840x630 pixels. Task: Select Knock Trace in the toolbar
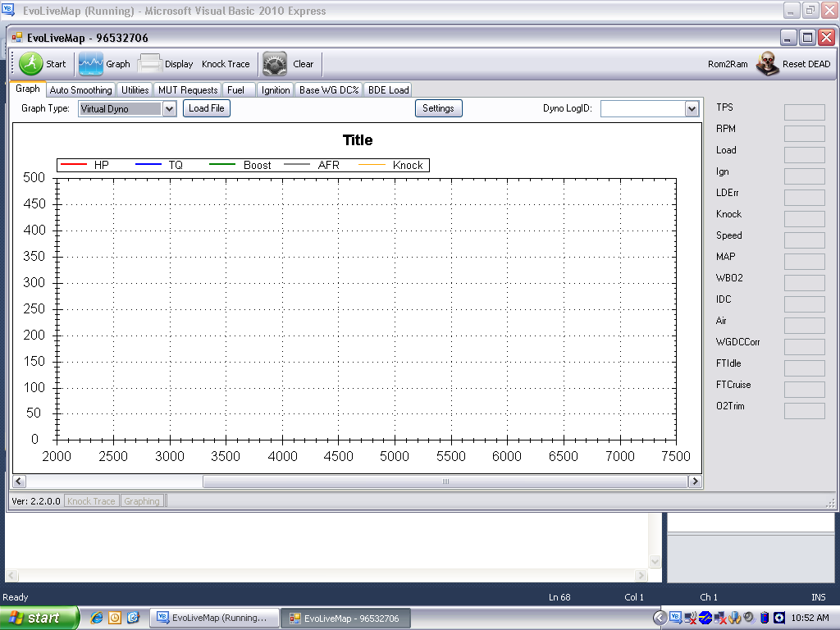pyautogui.click(x=226, y=64)
